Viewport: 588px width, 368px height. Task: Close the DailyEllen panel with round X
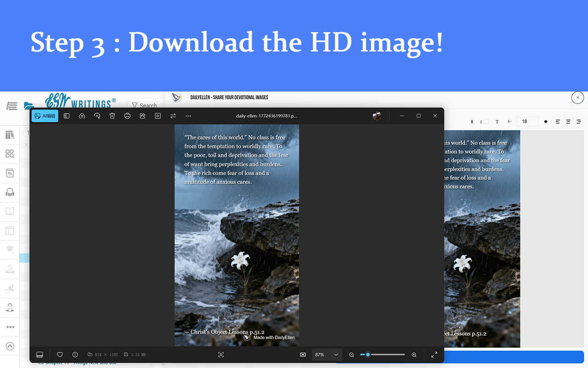tap(577, 98)
